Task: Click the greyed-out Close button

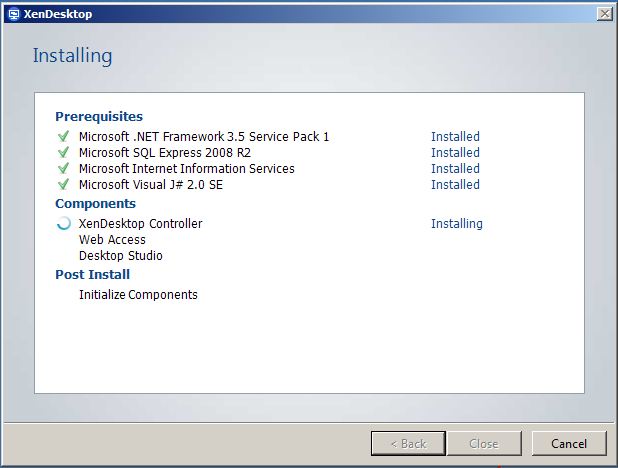Action: point(484,444)
